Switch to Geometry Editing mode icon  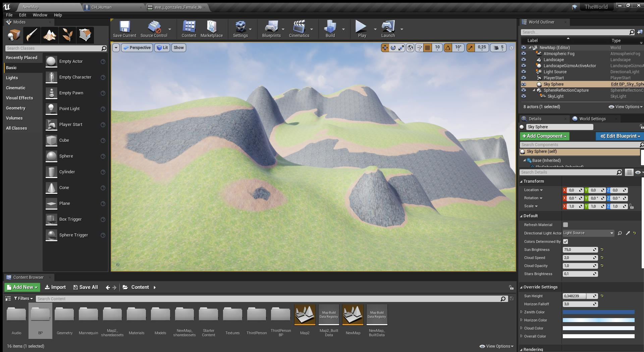[85, 35]
